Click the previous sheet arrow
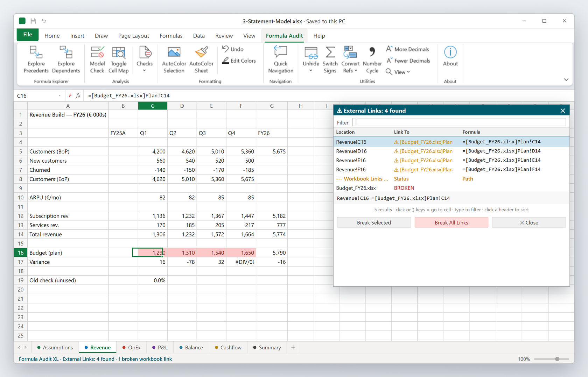This screenshot has width=588, height=377. click(x=19, y=347)
